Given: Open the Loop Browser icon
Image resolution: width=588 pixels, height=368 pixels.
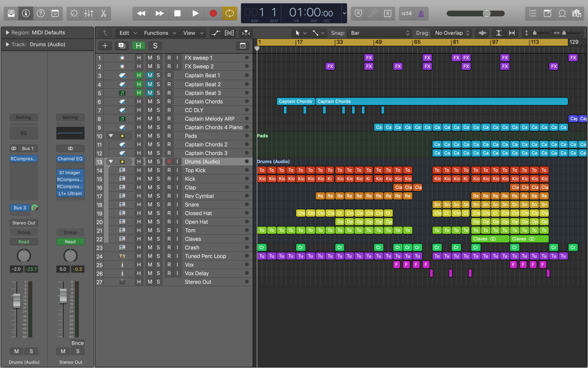Looking at the screenshot, I should click(562, 13).
